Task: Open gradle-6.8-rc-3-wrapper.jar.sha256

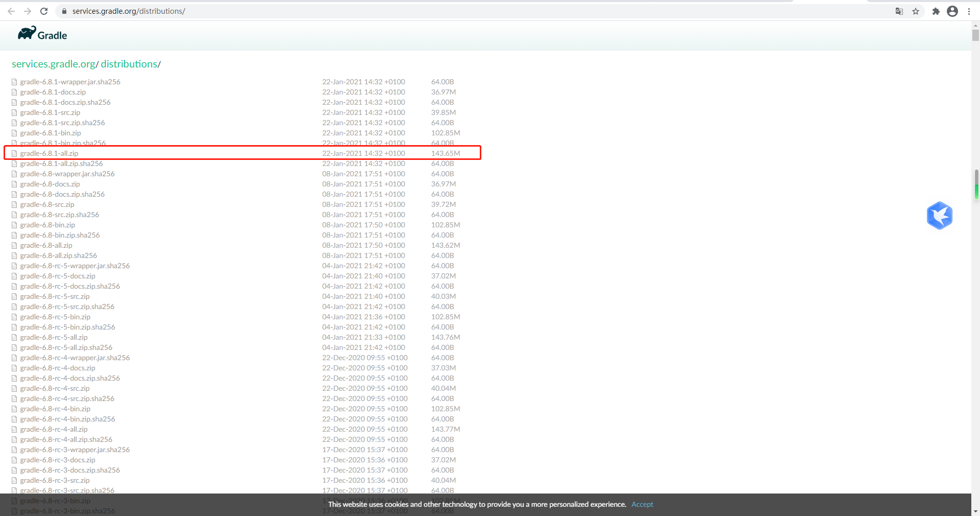Action: coord(75,450)
